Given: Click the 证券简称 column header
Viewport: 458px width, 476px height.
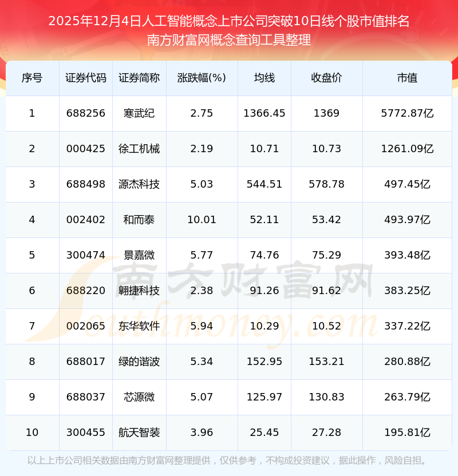Looking at the screenshot, I should pyautogui.click(x=139, y=78).
